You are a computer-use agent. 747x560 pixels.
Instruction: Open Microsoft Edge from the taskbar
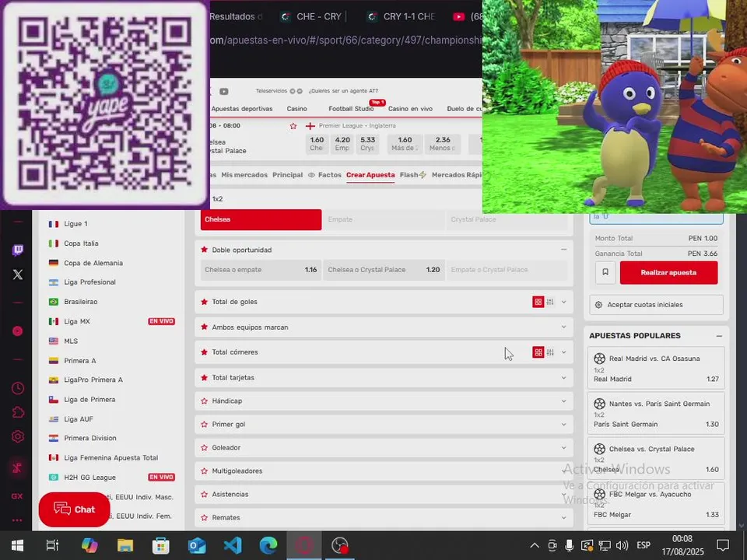coord(268,545)
